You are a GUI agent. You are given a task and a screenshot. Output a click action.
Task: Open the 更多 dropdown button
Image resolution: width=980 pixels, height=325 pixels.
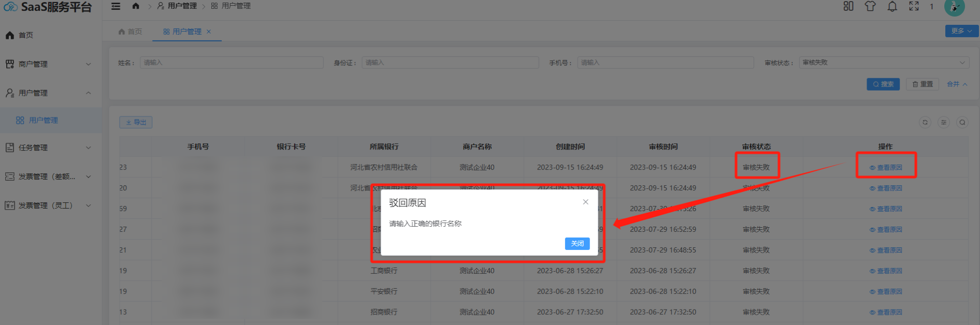point(961,31)
